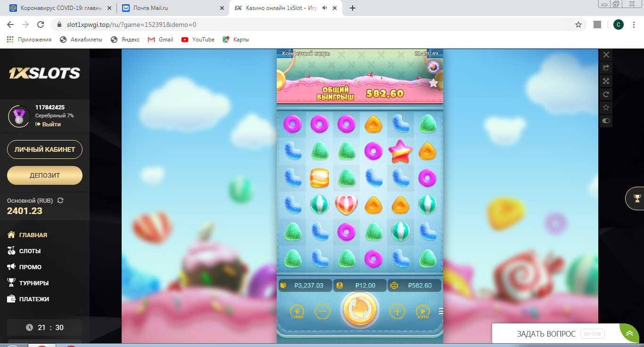Viewport: 644px width, 347px height.
Task: Open the Карты bookmark
Action: [236, 40]
